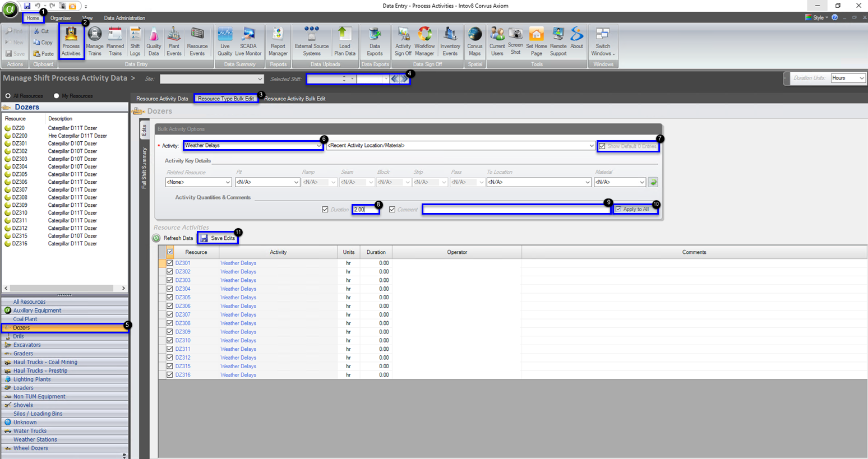
Task: Open Corvus Maps
Action: click(475, 41)
